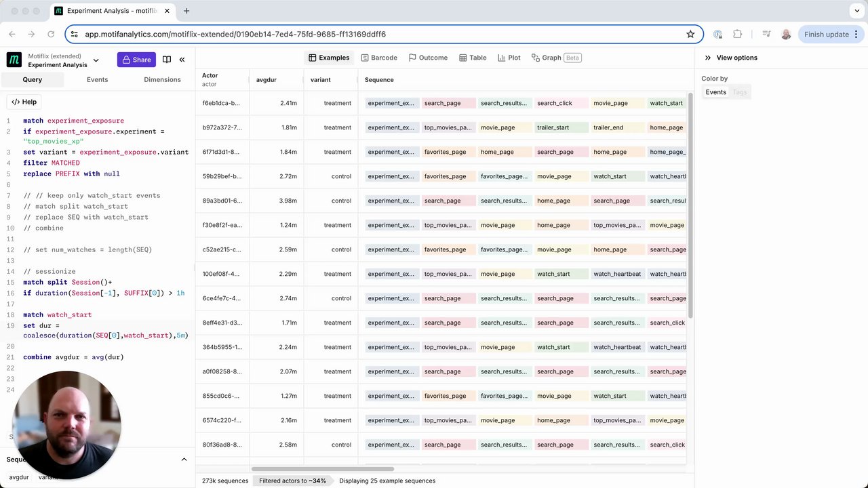Select Events in Color by

(x=715, y=92)
